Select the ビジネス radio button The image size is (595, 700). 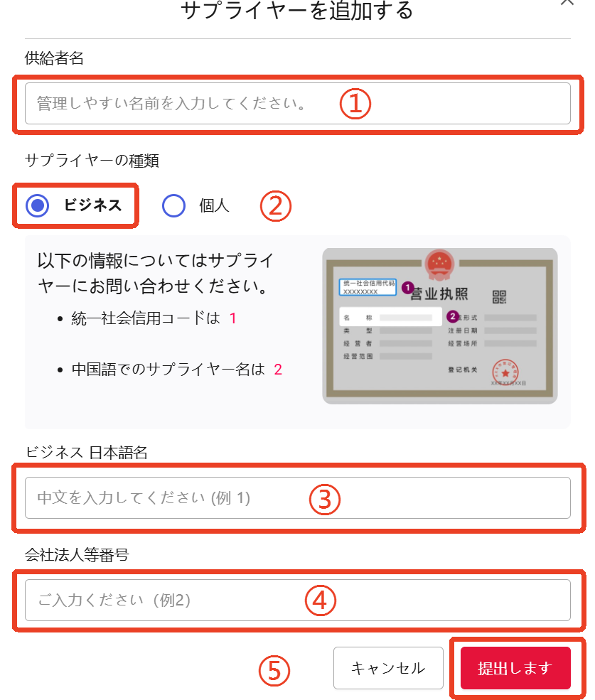pos(38,205)
